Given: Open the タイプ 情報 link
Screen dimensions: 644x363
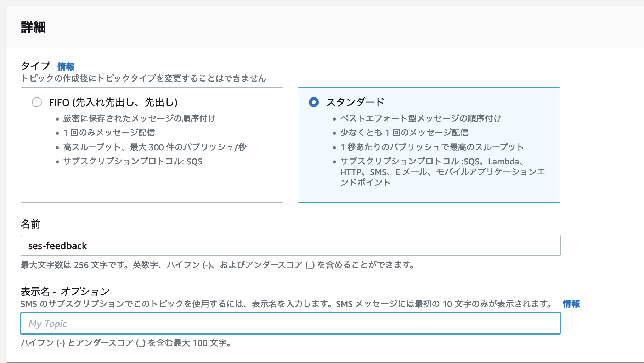Looking at the screenshot, I should (x=67, y=65).
